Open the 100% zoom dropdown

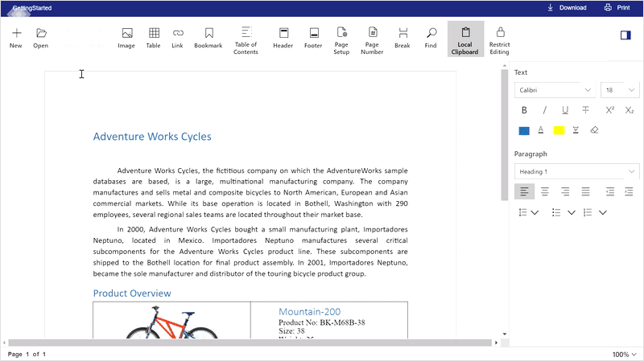tap(625, 355)
